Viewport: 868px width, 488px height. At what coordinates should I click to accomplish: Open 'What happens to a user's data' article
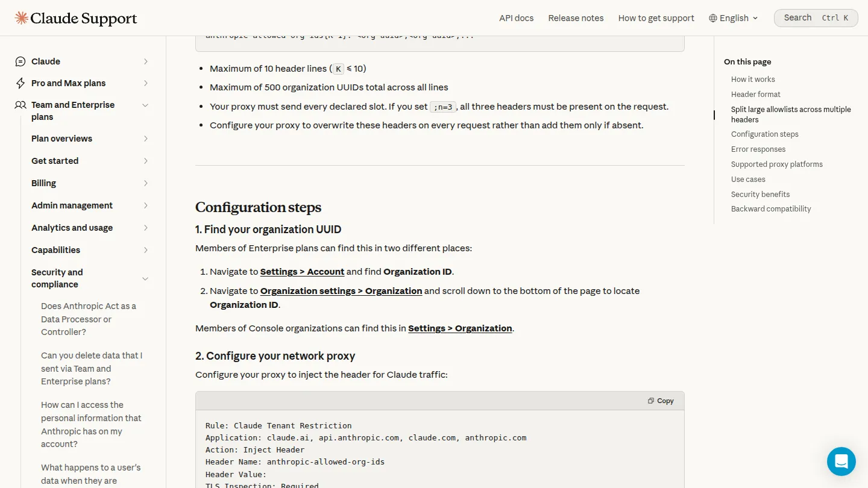tap(91, 474)
